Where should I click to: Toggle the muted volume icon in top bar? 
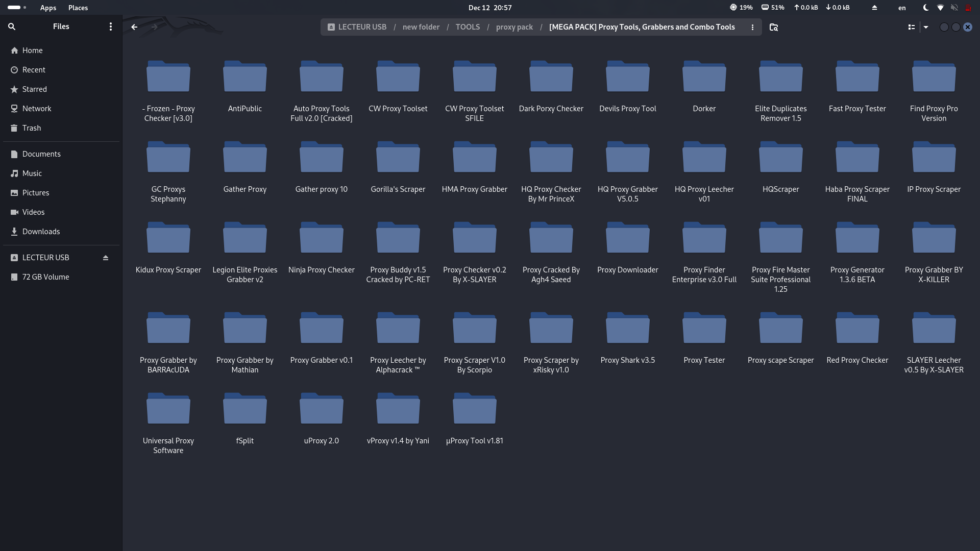(x=954, y=8)
